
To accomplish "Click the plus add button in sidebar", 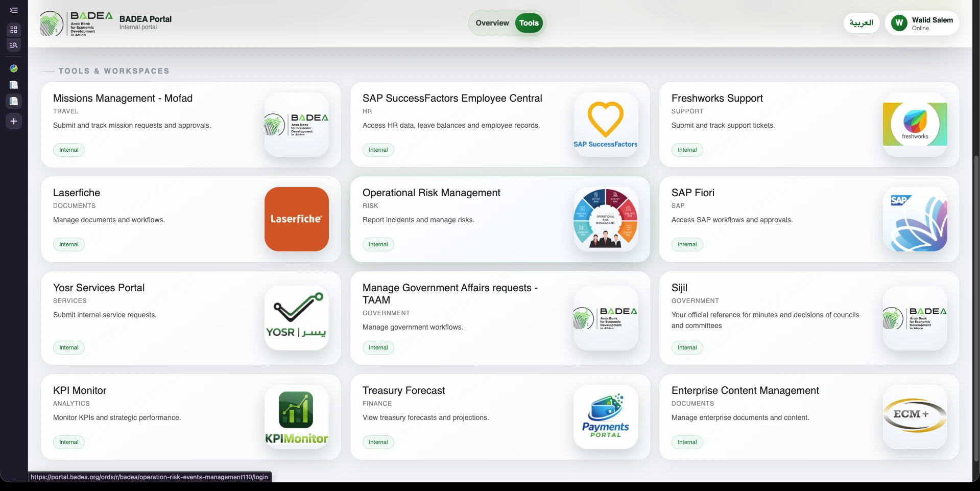I will (x=14, y=121).
